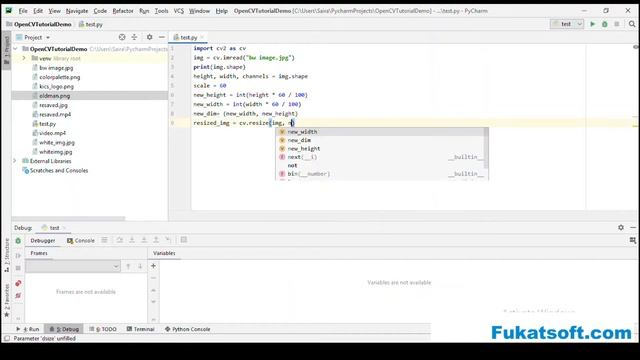Open the Edit menu
640x360 pixels.
38,11
